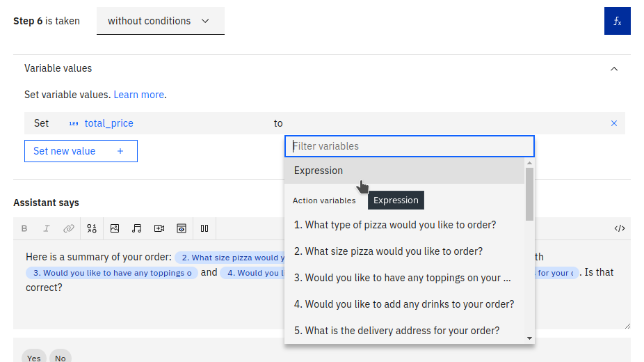Click the 'Set new value' button
Image resolution: width=644 pixels, height=362 pixels.
81,151
